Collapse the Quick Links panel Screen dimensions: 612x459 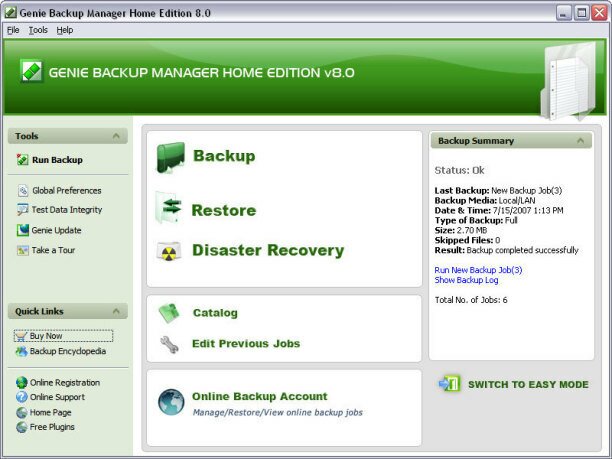click(116, 311)
